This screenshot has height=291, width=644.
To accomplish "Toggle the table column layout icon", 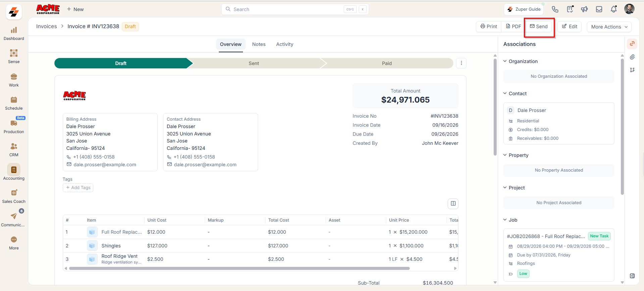I will coord(453,203).
